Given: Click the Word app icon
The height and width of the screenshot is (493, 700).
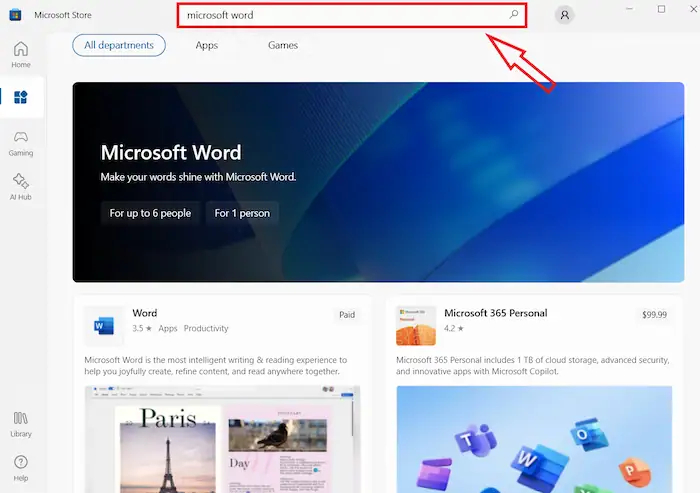Looking at the screenshot, I should pos(104,326).
